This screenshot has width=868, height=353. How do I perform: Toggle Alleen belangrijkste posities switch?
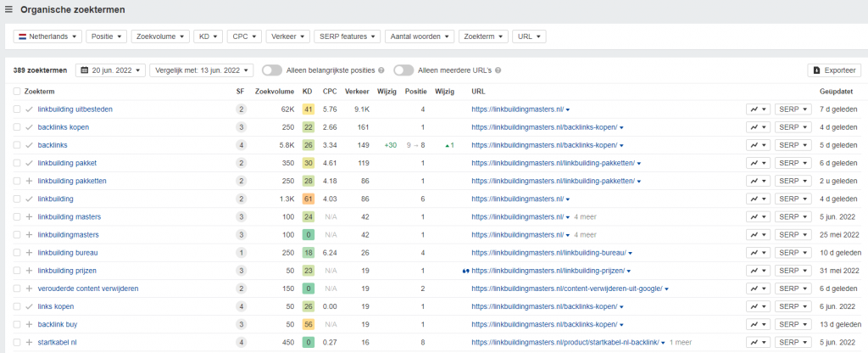click(272, 70)
